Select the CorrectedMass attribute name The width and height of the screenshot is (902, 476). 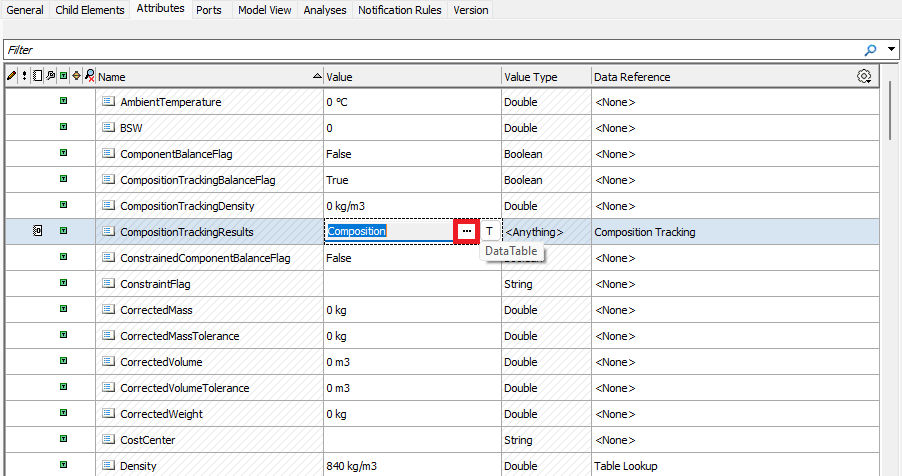[156, 310]
